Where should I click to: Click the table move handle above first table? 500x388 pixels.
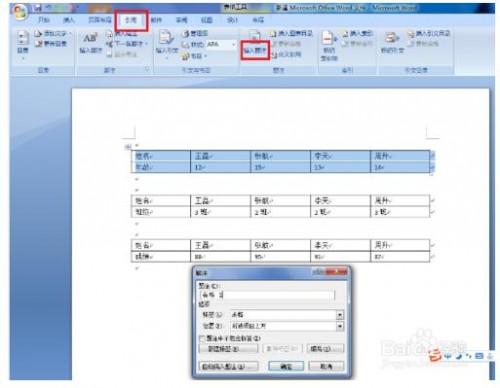tap(128, 147)
